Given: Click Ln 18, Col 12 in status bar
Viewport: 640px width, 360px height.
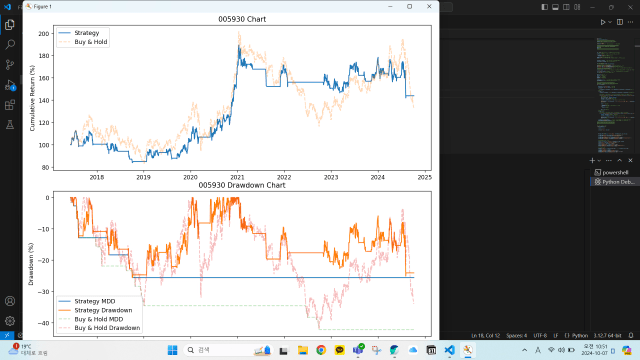Looking at the screenshot, I should (485, 336).
